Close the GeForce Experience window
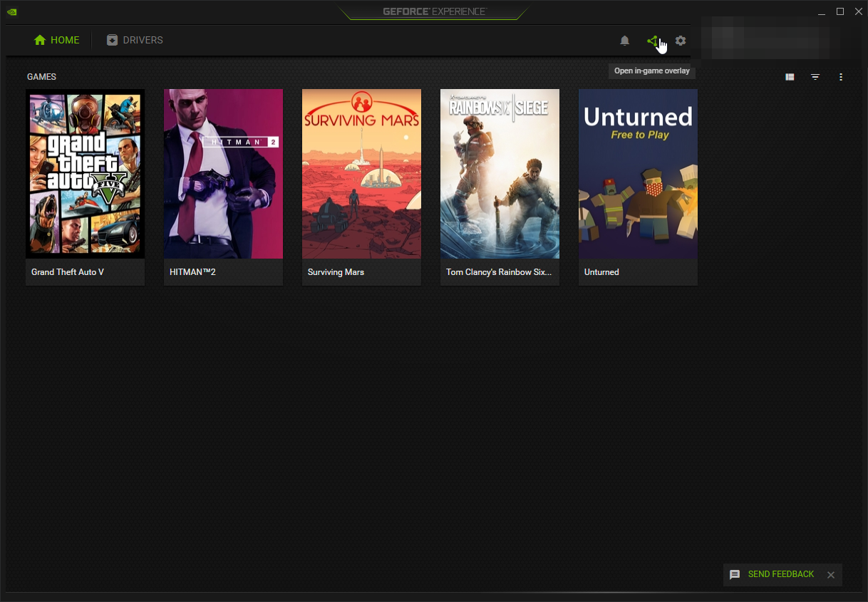Image resolution: width=868 pixels, height=602 pixels. (x=859, y=12)
